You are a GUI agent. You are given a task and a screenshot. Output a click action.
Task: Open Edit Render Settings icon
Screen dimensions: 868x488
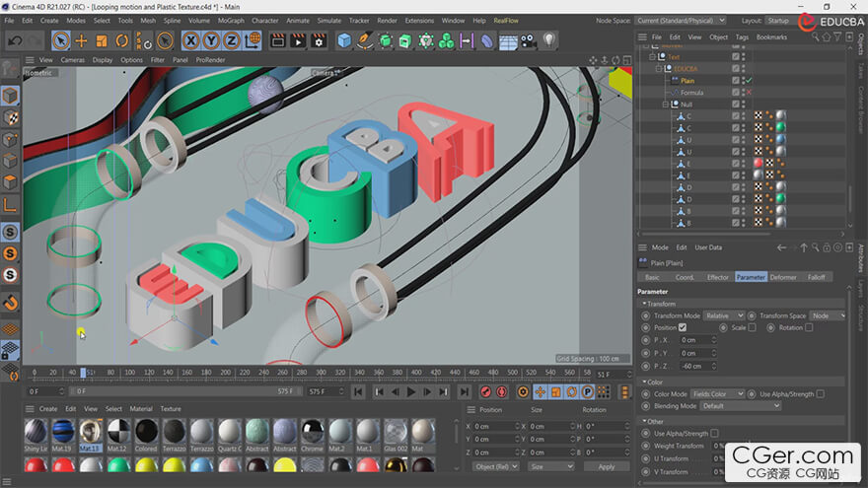[319, 41]
